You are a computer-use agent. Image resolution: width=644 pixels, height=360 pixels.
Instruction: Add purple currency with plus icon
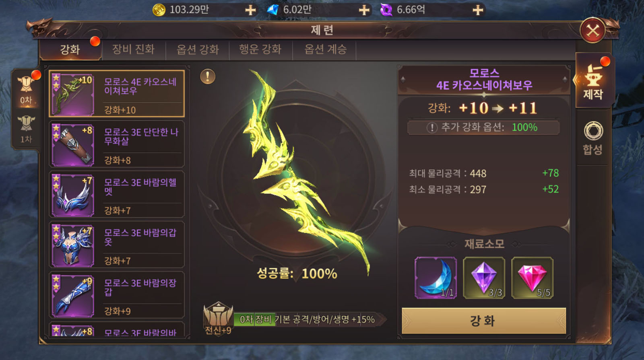[478, 10]
